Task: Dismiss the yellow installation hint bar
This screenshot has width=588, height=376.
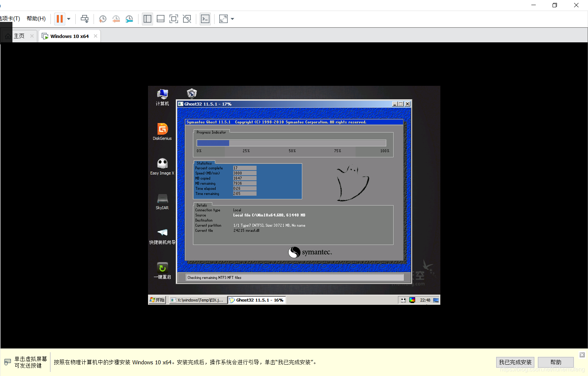Action: (x=582, y=355)
